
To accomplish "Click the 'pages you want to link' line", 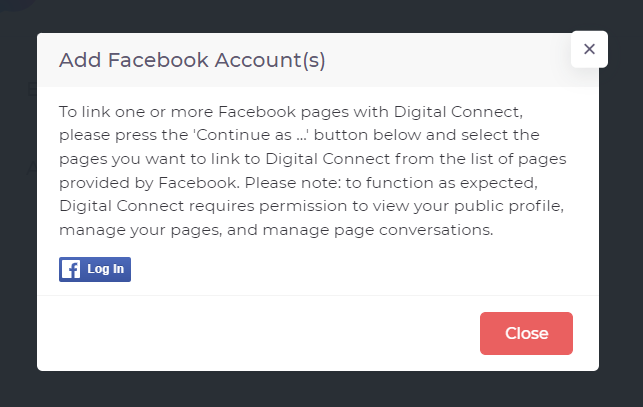I will (x=150, y=159).
